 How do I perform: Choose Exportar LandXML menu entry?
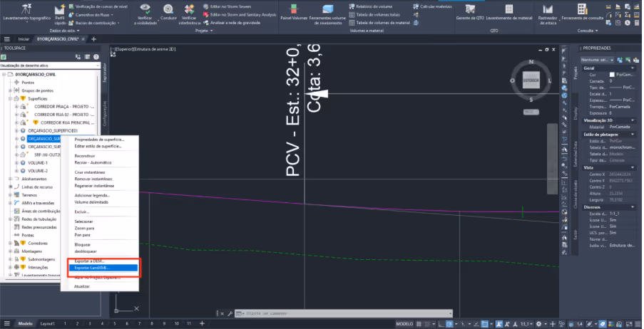[103, 268]
